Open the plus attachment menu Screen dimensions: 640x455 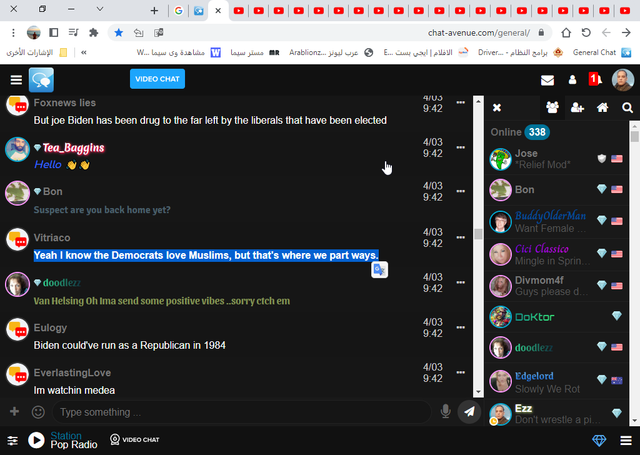tap(14, 411)
